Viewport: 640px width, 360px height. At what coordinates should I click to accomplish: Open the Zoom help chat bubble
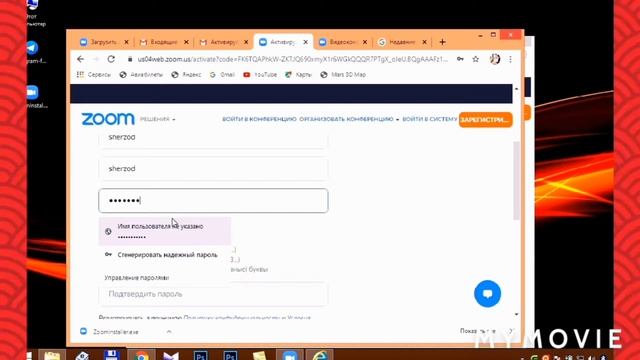[487, 293]
